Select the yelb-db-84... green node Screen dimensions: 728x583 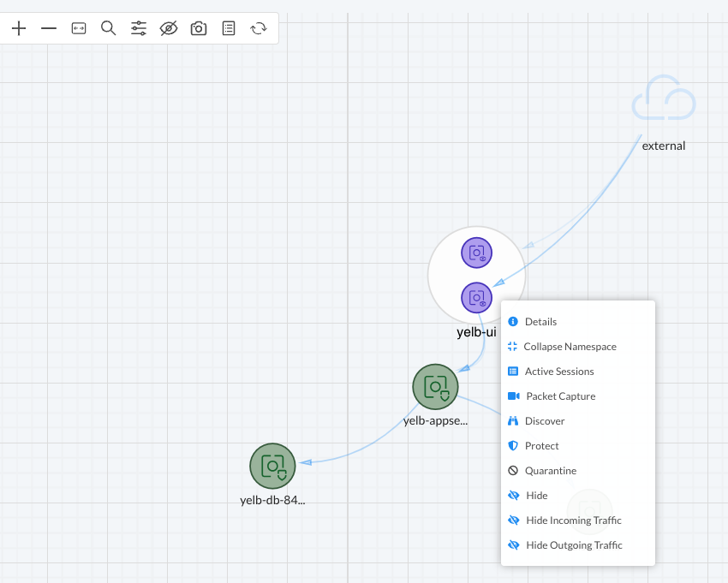point(272,466)
